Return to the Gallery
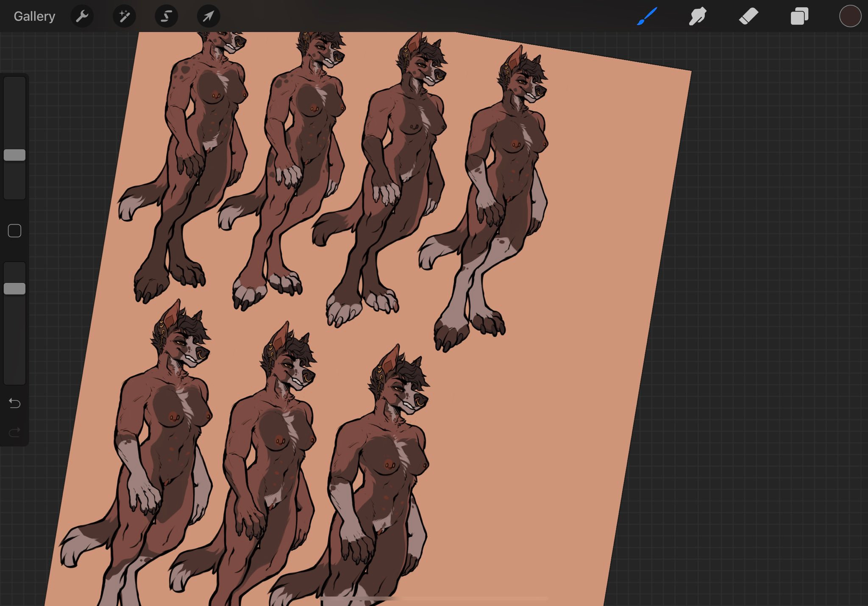Screen dimensions: 868x606 34,17
